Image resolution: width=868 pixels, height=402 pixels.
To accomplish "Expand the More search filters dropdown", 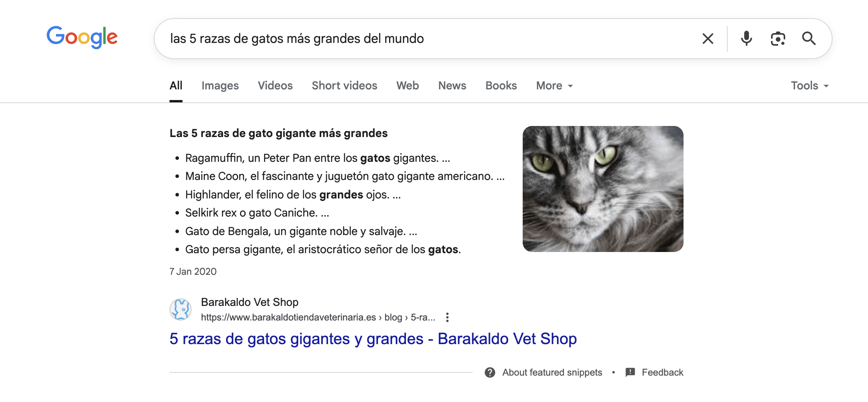I will click(554, 86).
